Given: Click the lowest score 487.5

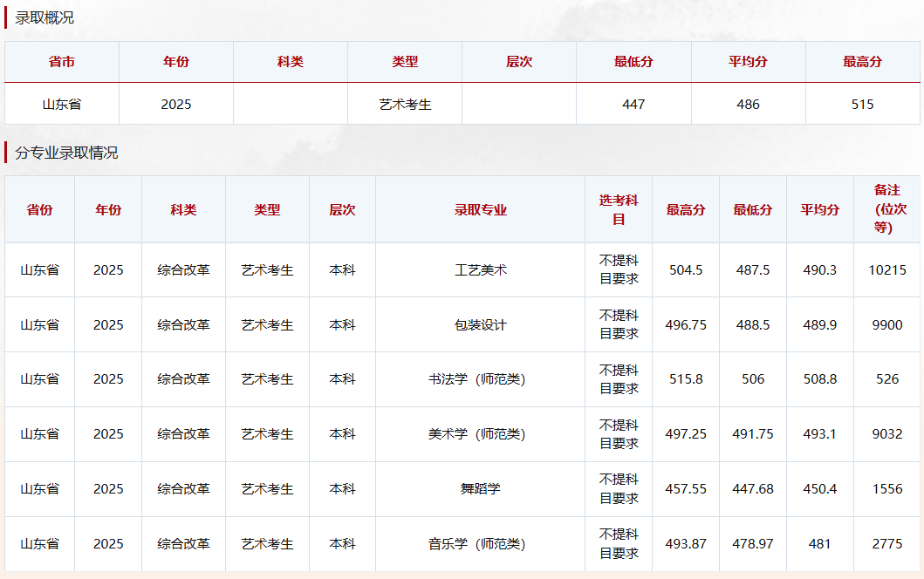Looking at the screenshot, I should pyautogui.click(x=753, y=270).
